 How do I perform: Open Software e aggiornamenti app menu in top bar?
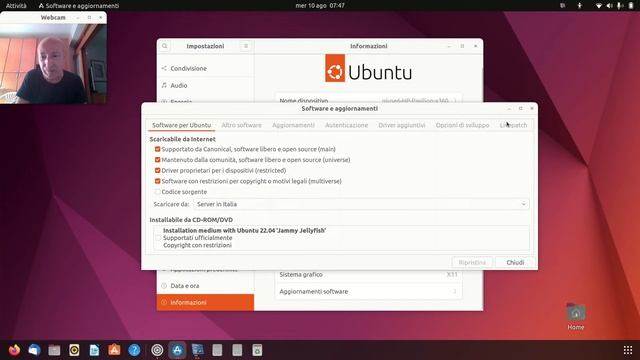[79, 6]
